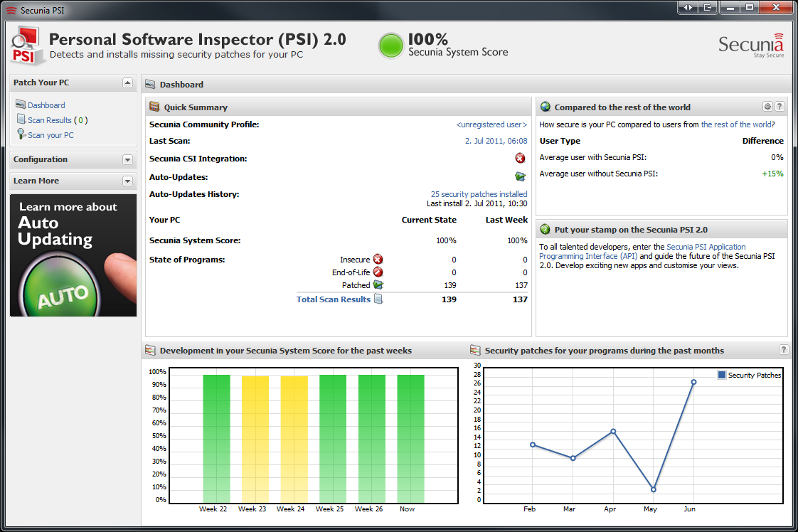The image size is (798, 532).
Task: Click the End-of-Life programs icon
Action: 378,272
